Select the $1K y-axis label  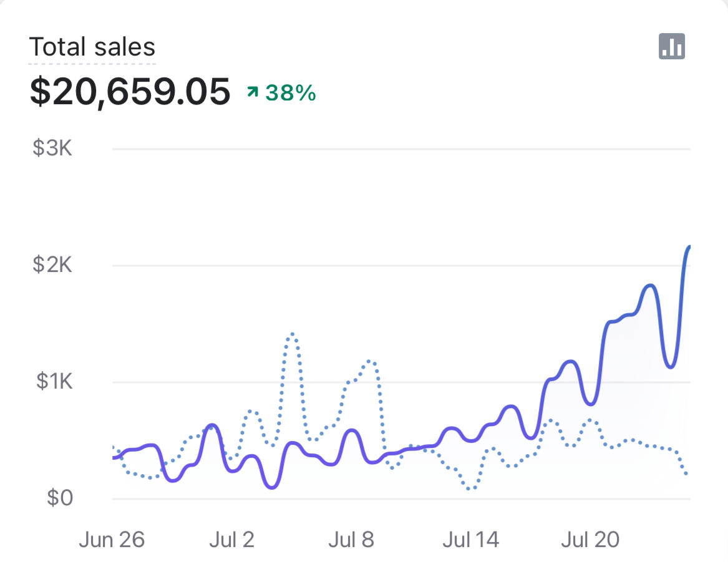point(52,382)
